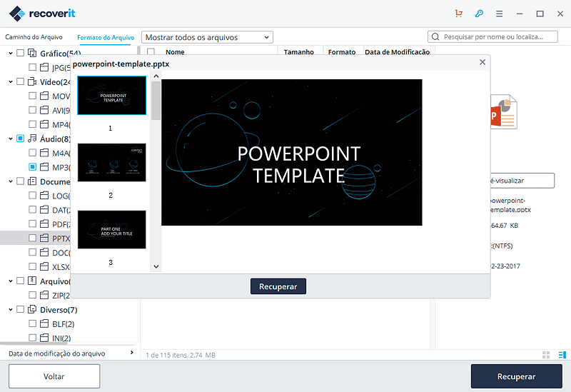The height and width of the screenshot is (392, 571).
Task: Switch to grid thumbnail view icon
Action: [x=546, y=355]
